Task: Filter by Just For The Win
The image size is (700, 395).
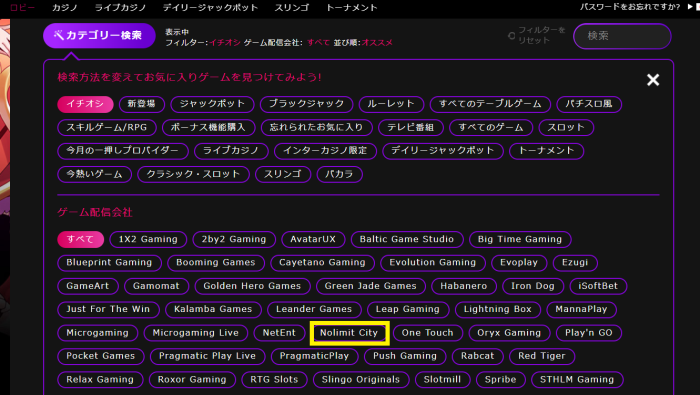Action: (108, 310)
